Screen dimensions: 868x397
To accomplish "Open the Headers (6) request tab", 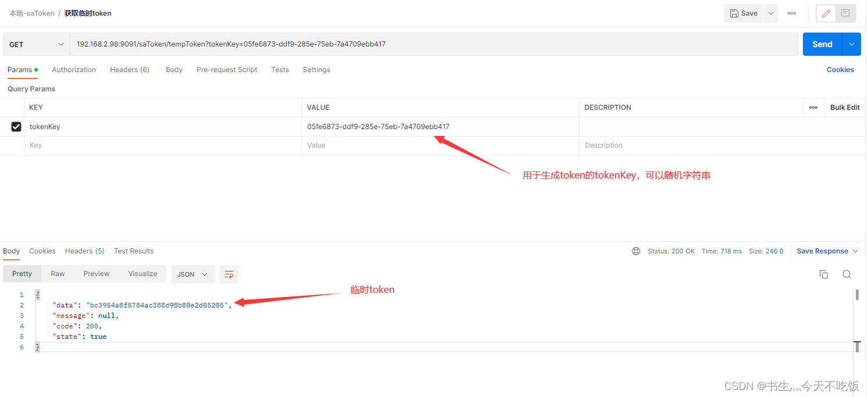I will point(130,70).
